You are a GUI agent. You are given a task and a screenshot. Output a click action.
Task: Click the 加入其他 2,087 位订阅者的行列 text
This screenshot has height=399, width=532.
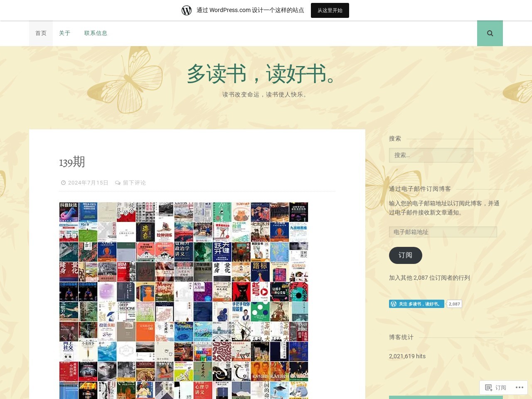(429, 278)
